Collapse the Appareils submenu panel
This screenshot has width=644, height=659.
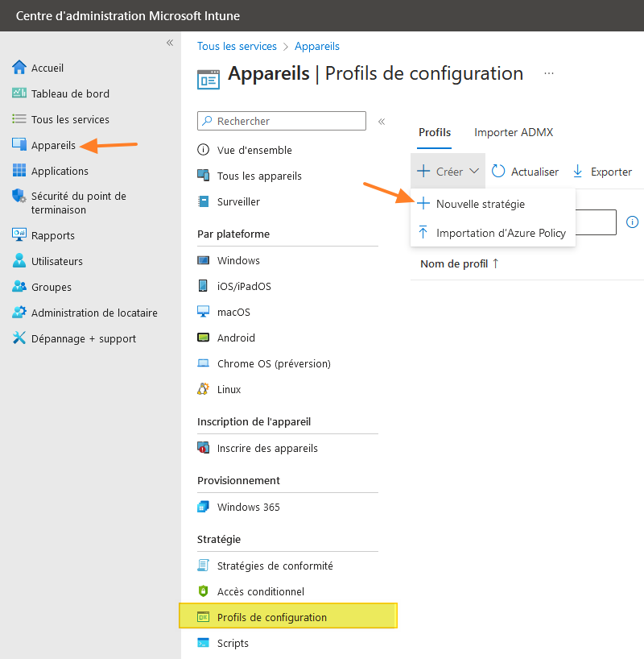click(x=382, y=122)
